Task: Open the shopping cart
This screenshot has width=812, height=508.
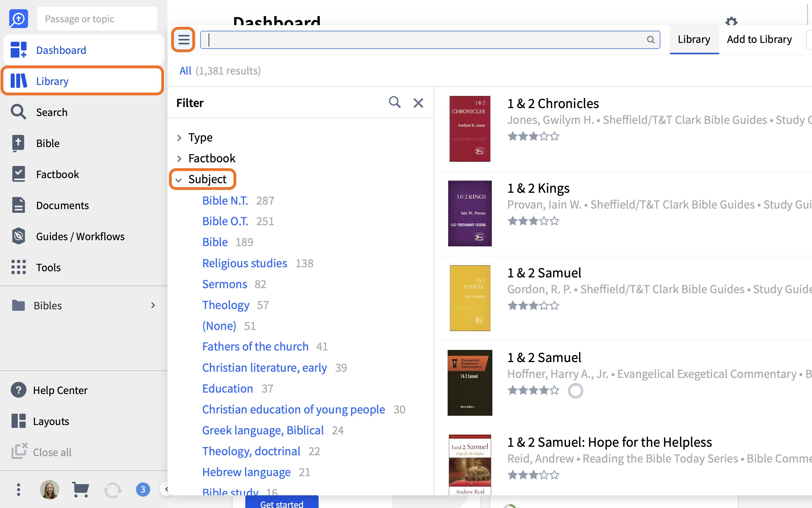Action: 81,490
